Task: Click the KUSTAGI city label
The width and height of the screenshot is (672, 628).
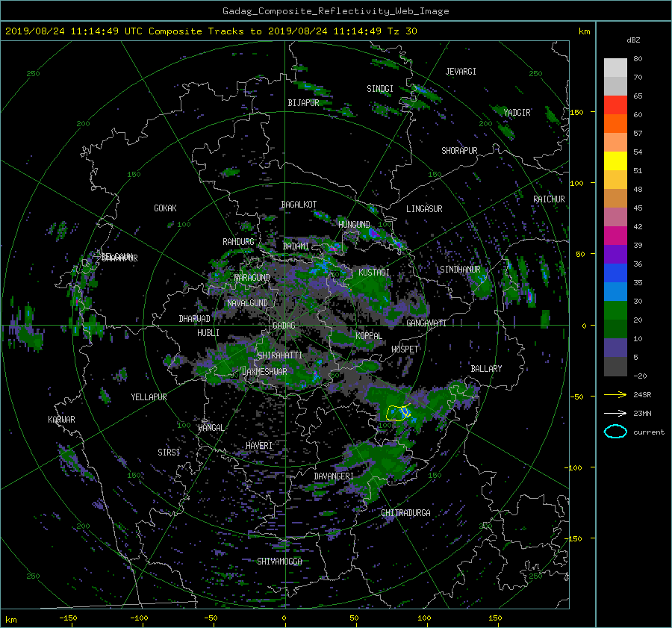Action: pos(374,273)
